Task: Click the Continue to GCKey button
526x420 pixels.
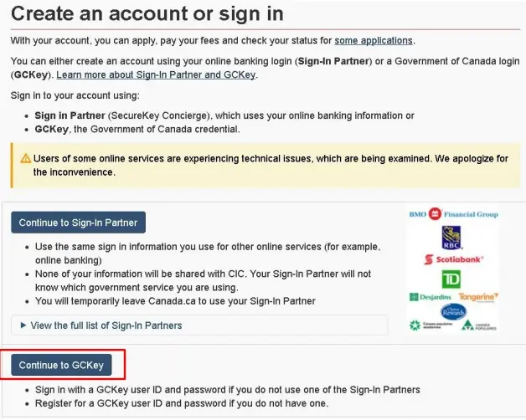Action: (x=61, y=365)
